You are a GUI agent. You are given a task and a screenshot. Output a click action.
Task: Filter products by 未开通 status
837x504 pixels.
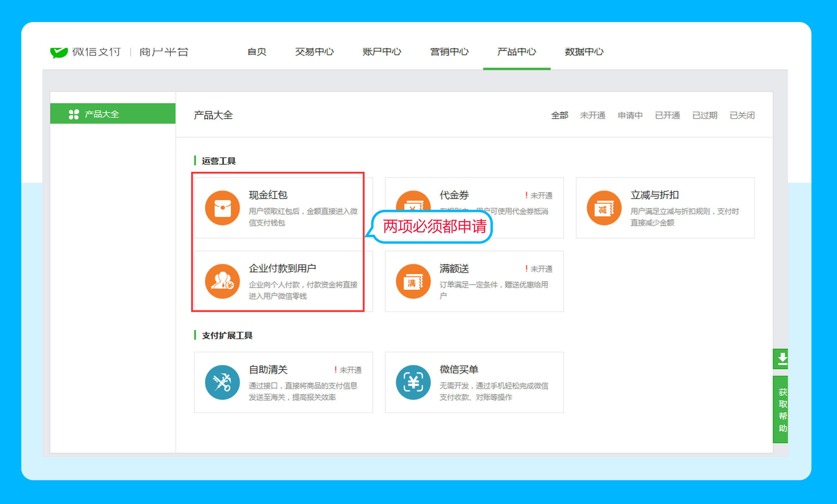592,115
